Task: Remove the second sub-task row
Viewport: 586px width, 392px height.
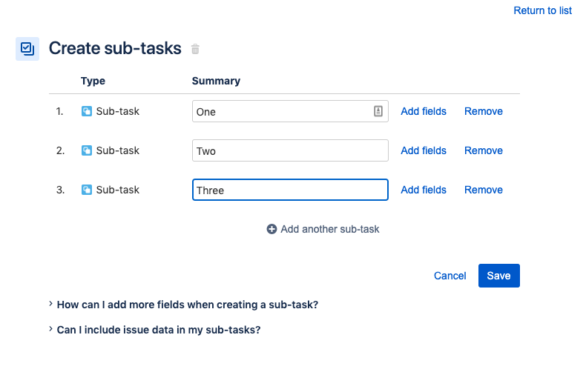Action: pos(483,150)
